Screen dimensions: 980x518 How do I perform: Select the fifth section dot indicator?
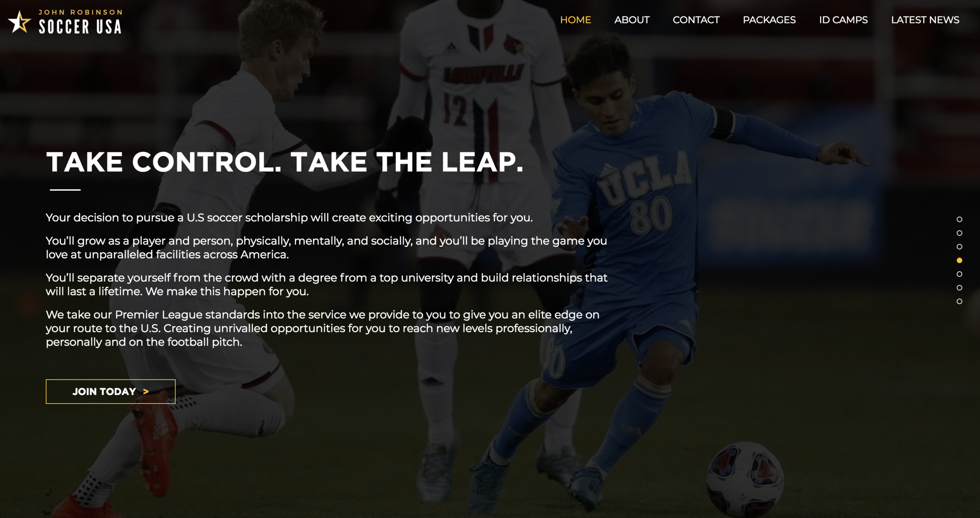[959, 274]
